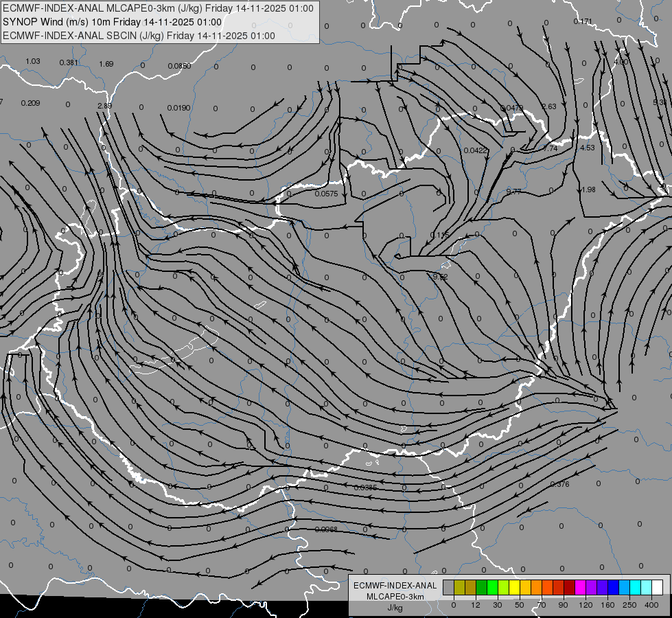Click the map value 9.77
672x618 pixels.
513,192
